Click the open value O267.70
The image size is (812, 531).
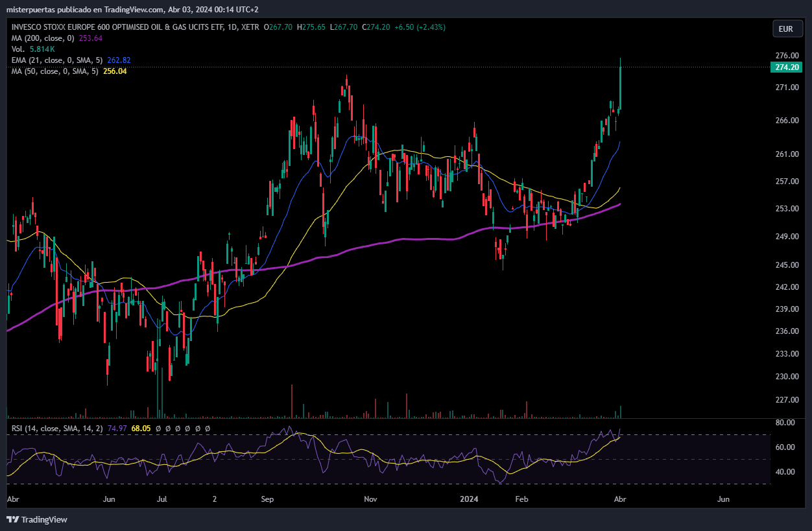click(278, 27)
